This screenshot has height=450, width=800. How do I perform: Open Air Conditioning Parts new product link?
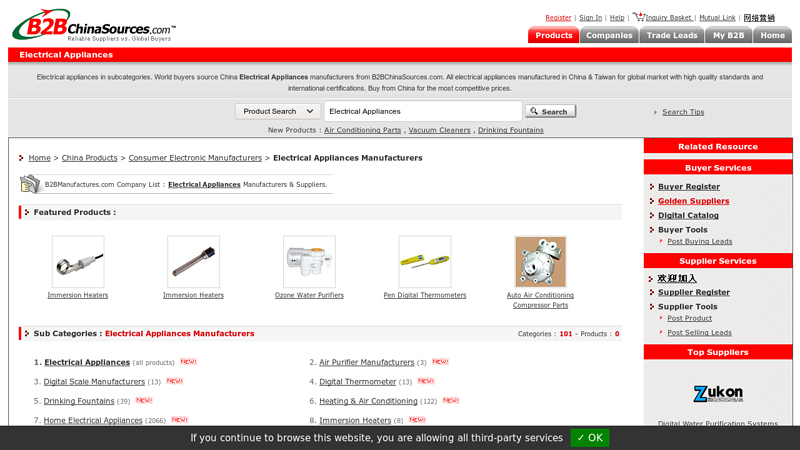[362, 130]
